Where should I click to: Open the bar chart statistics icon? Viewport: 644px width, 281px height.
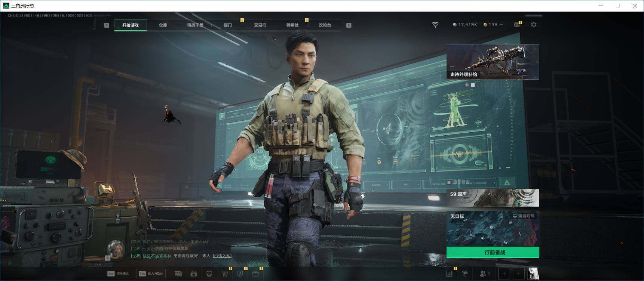[449, 274]
